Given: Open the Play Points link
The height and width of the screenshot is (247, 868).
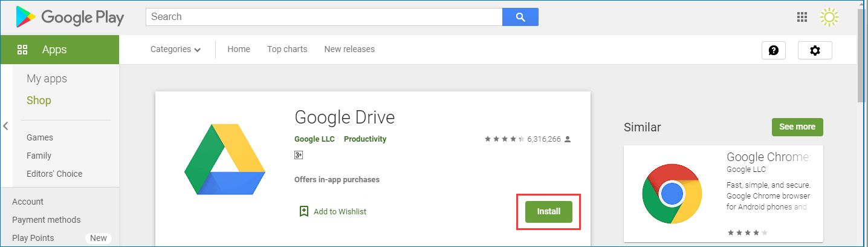Looking at the screenshot, I should (x=33, y=238).
